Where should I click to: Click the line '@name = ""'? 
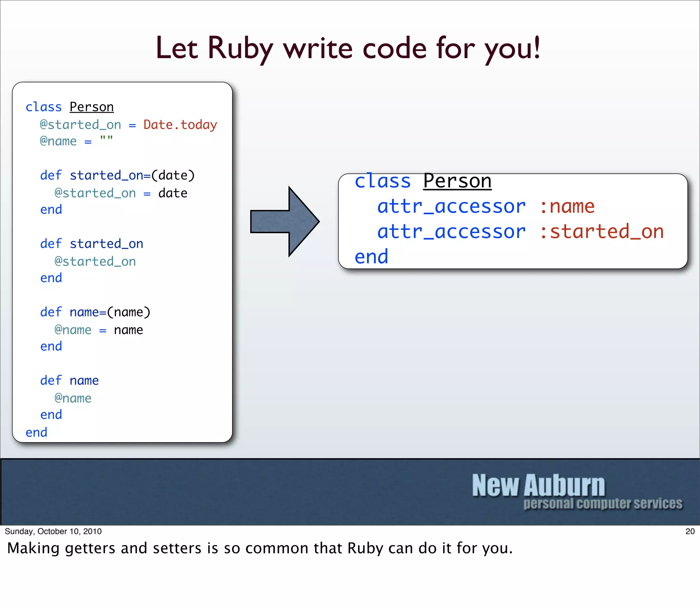(x=76, y=141)
